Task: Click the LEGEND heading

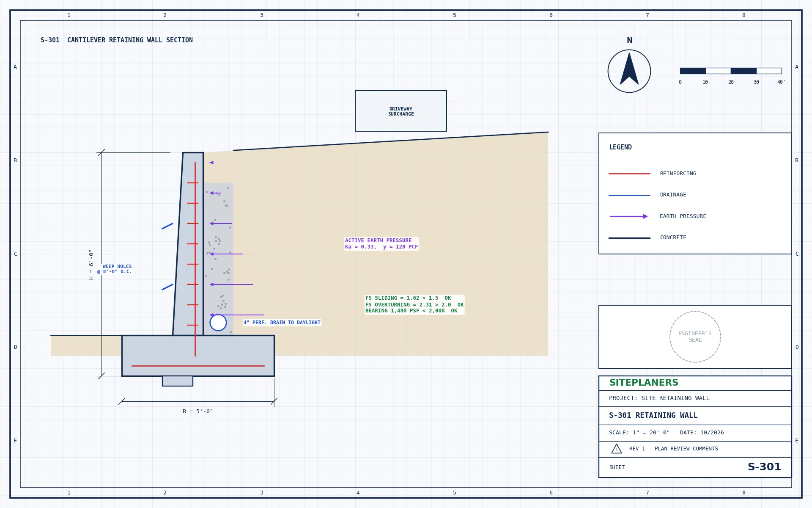Action: pyautogui.click(x=620, y=147)
